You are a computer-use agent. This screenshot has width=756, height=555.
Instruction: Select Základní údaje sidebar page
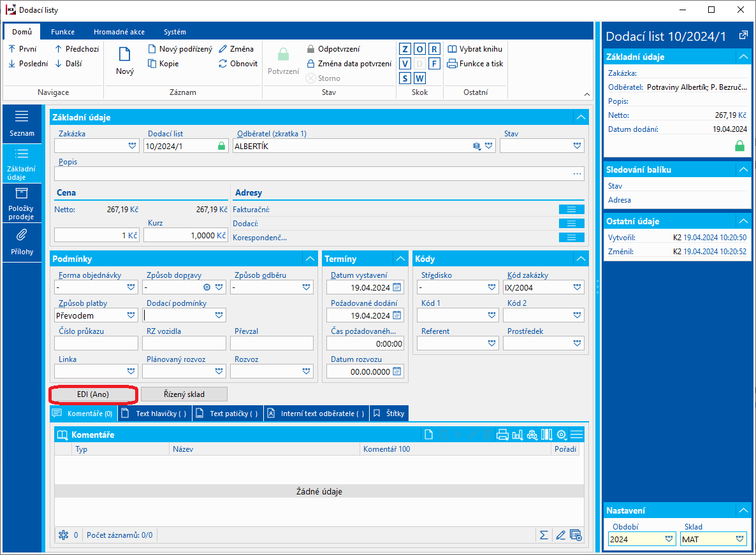tap(22, 164)
